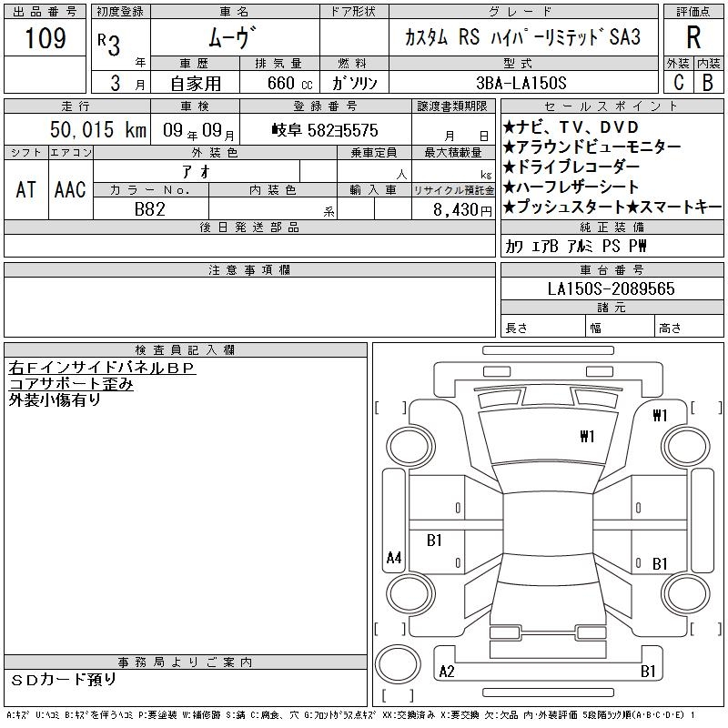Click the inspector note コアサポート歪み
Image resolution: width=728 pixels, height=728 pixels.
click(x=71, y=384)
